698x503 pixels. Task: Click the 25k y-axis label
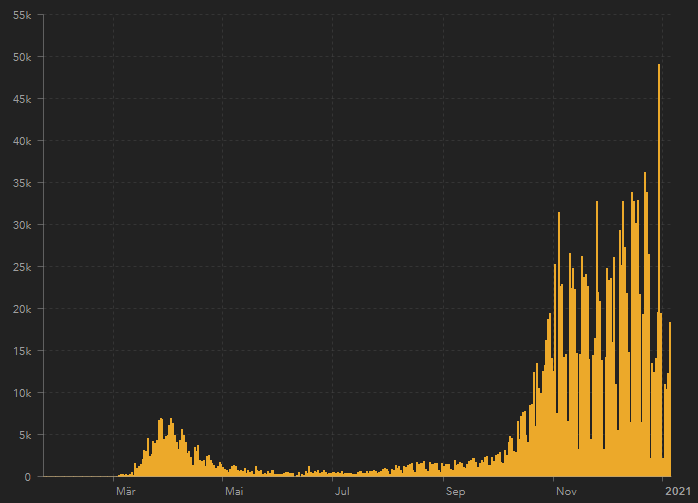coord(22,268)
